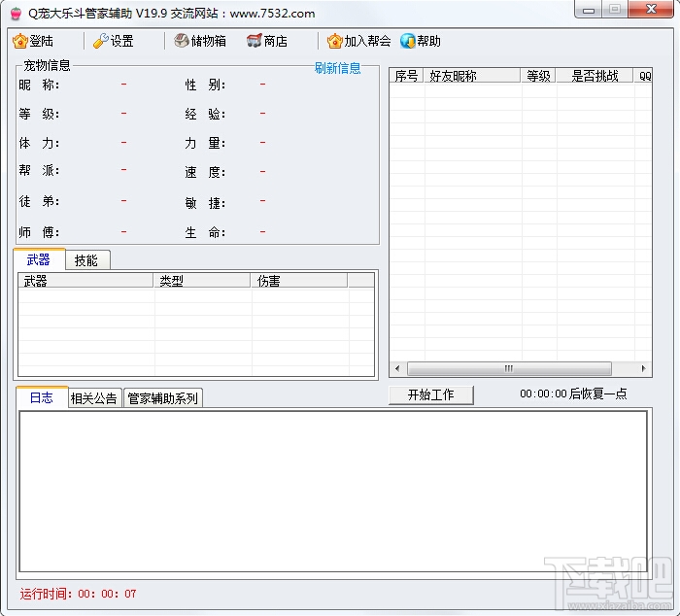Open the 商店 shop icon
This screenshot has width=680, height=616.
255,41
